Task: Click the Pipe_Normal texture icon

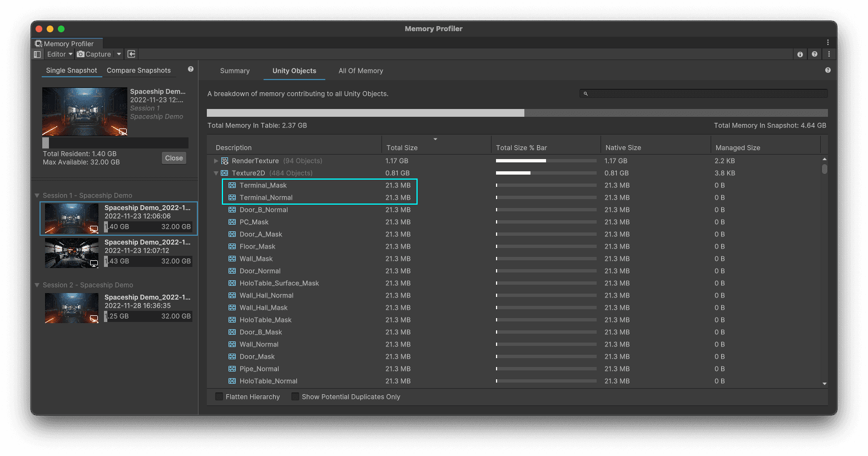Action: (232, 369)
